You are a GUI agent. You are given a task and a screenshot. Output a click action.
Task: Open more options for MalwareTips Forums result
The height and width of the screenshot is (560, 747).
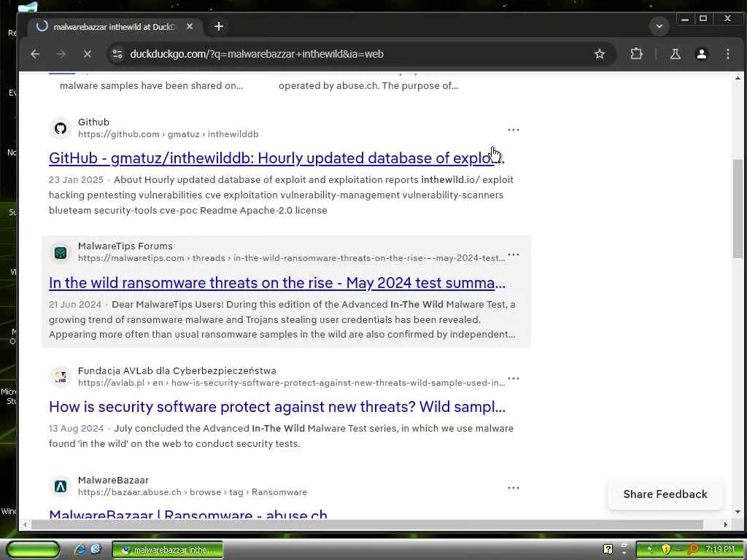513,254
